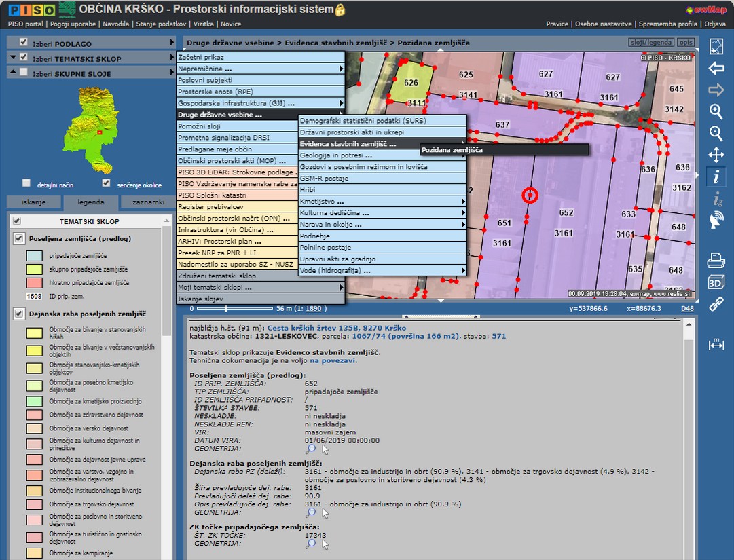Viewport: 734px width, 560px height.
Task: Click the chain link share icon
Action: [716, 304]
